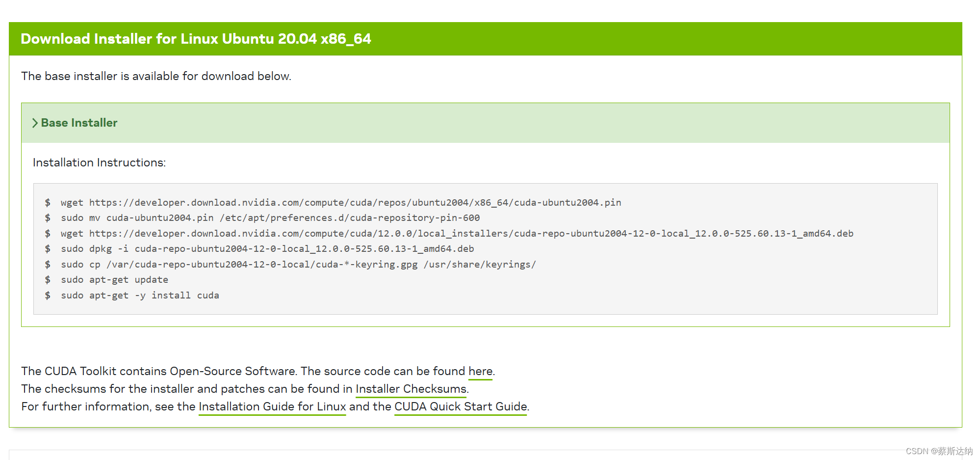
Task: Click 'Download Installer for Linux Ubuntu 20.04' header
Action: (x=196, y=39)
